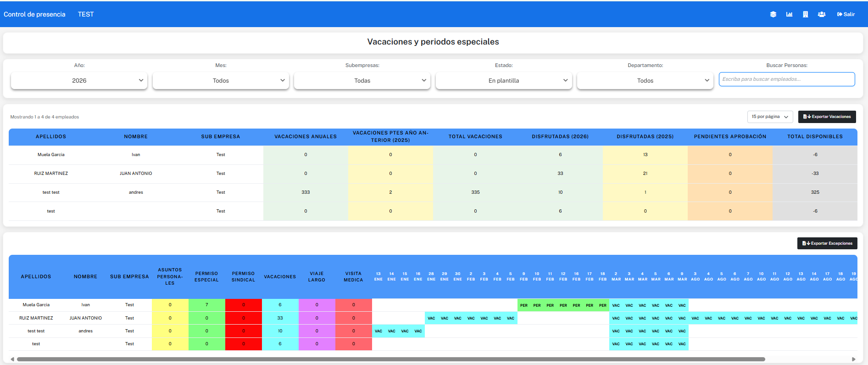
Task: Open the users group icon
Action: tap(821, 14)
